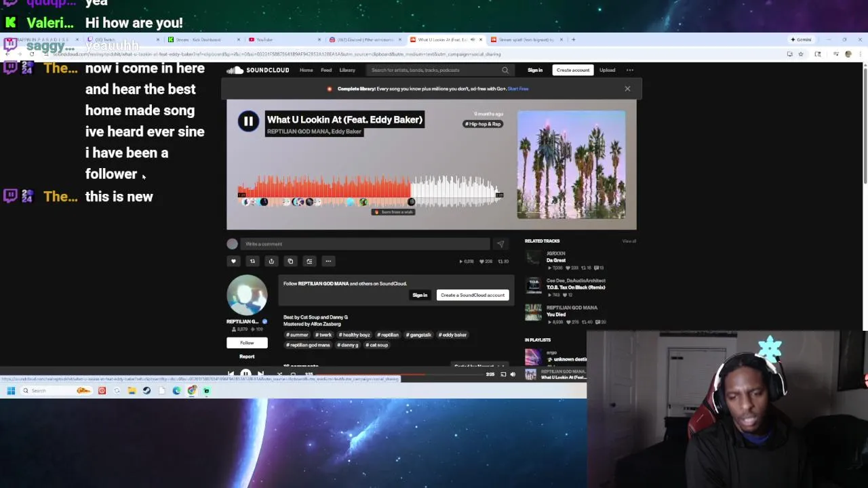Open the #reptilian god mana tag
This screenshot has width=868, height=488.
[x=308, y=345]
